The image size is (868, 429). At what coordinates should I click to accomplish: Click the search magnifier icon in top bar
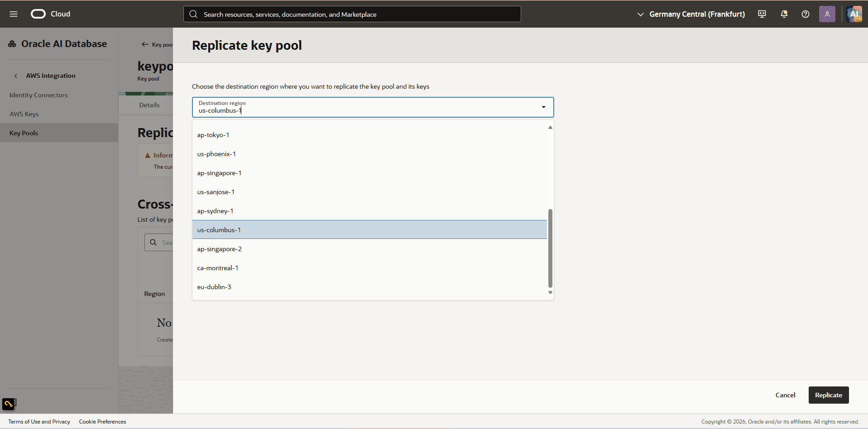(193, 14)
